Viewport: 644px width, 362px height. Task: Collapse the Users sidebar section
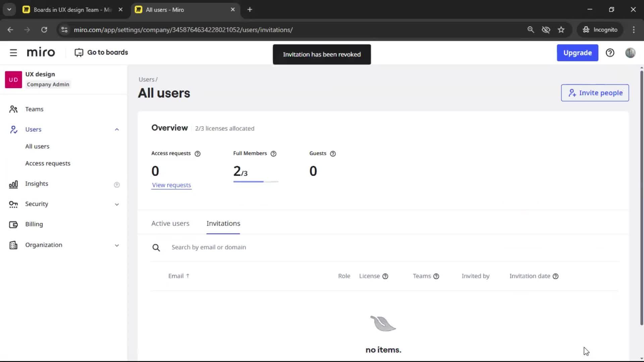pos(117,129)
